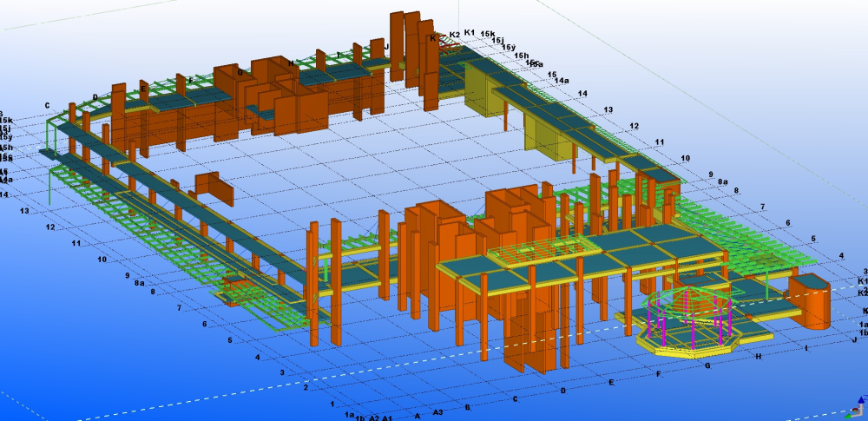Click grid label E along the bottom axis
868x421 pixels.
coord(611,382)
